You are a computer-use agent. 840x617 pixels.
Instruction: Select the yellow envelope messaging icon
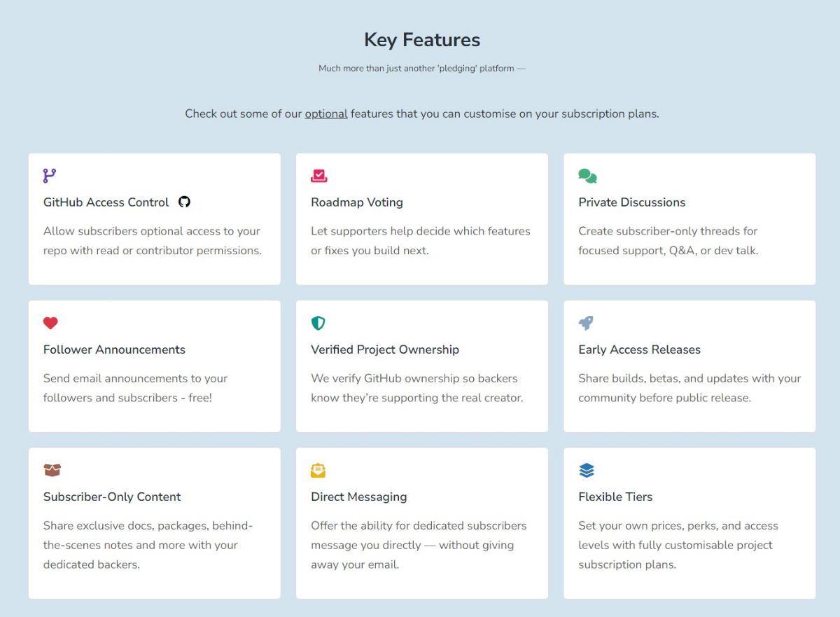pos(318,470)
